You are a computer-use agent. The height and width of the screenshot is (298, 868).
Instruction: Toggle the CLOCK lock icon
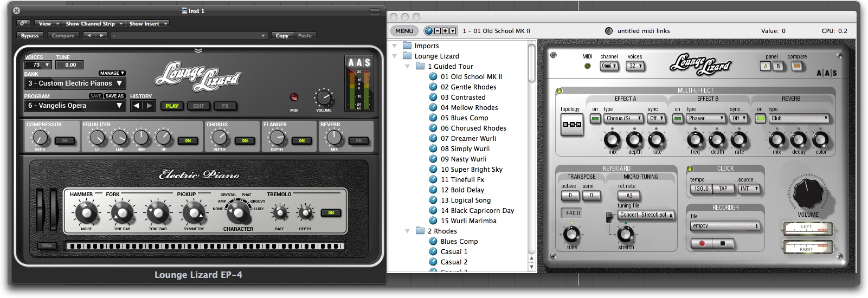(x=690, y=169)
